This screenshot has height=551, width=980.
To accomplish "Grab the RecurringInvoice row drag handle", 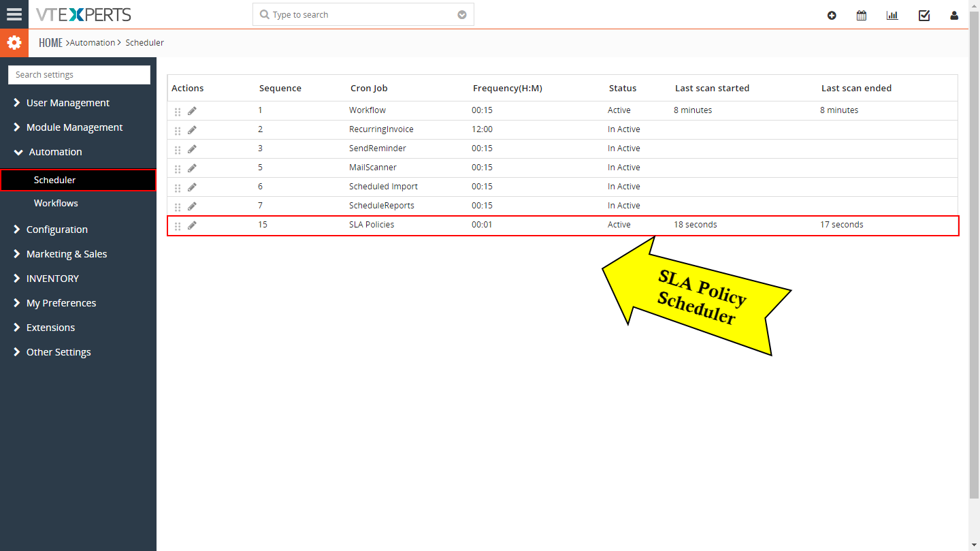I will coord(178,131).
